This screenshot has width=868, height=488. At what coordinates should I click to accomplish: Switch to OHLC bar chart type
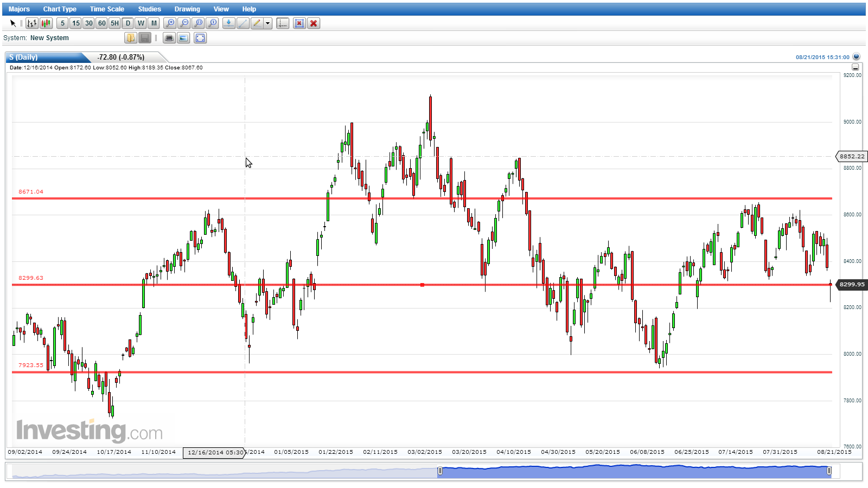coord(32,23)
